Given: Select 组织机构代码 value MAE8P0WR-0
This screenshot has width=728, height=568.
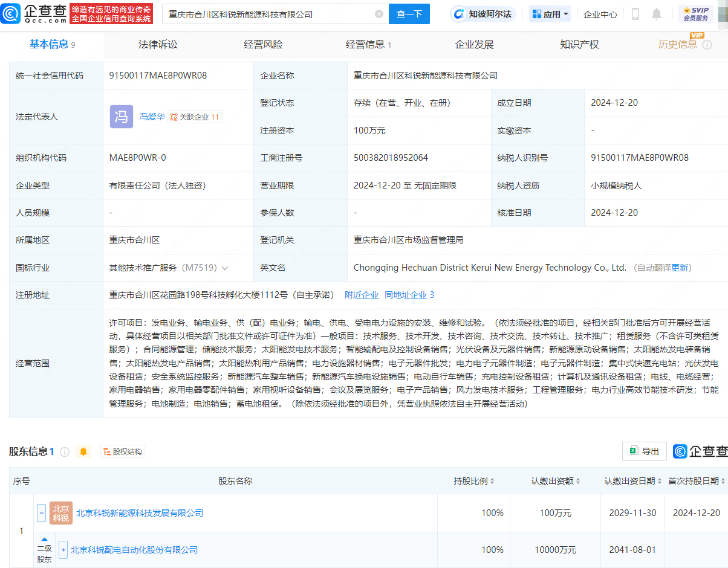Looking at the screenshot, I should (138, 158).
